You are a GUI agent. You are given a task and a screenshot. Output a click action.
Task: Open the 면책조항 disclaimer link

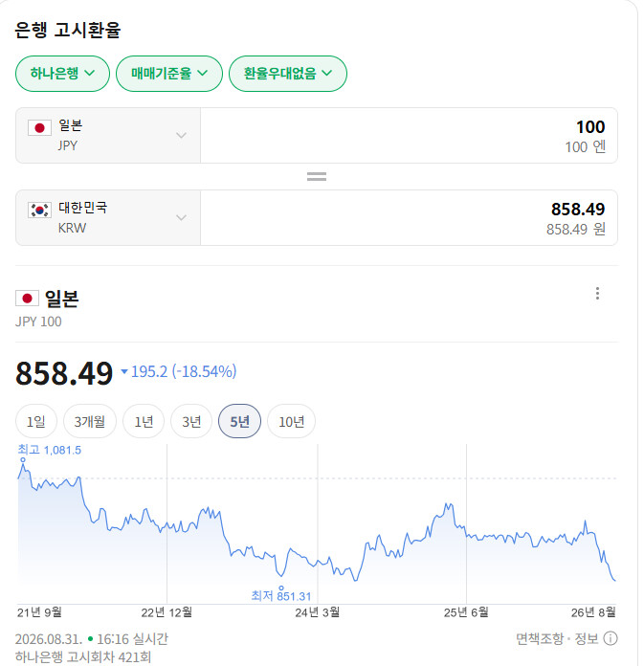(540, 638)
